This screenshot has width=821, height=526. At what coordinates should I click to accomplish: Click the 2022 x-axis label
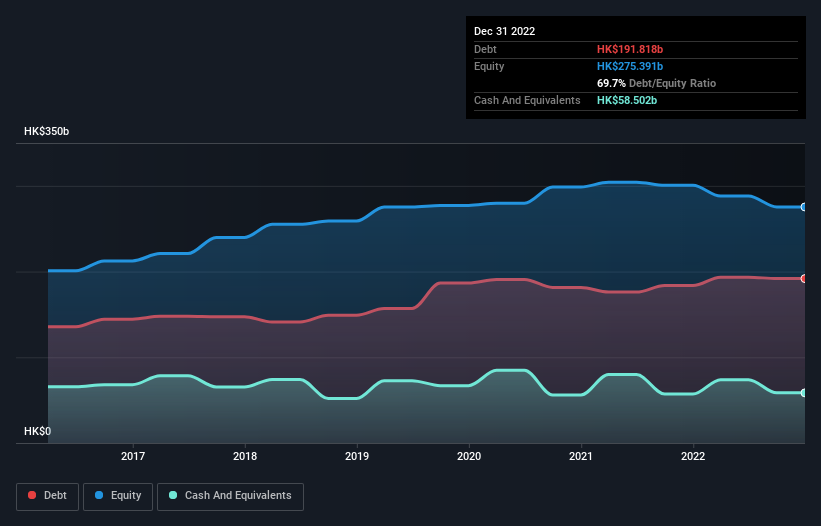click(693, 456)
